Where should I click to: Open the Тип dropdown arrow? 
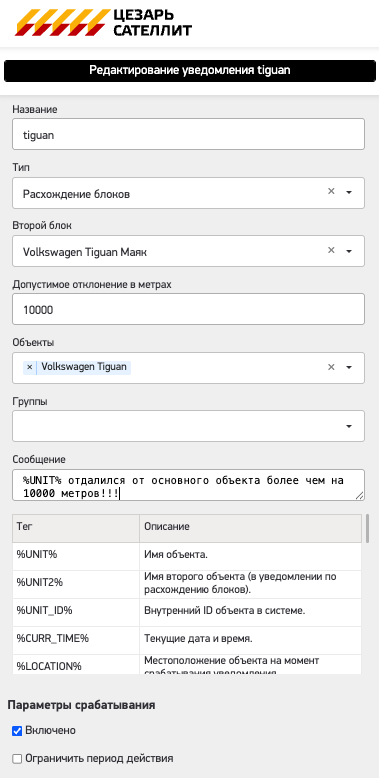coord(349,193)
